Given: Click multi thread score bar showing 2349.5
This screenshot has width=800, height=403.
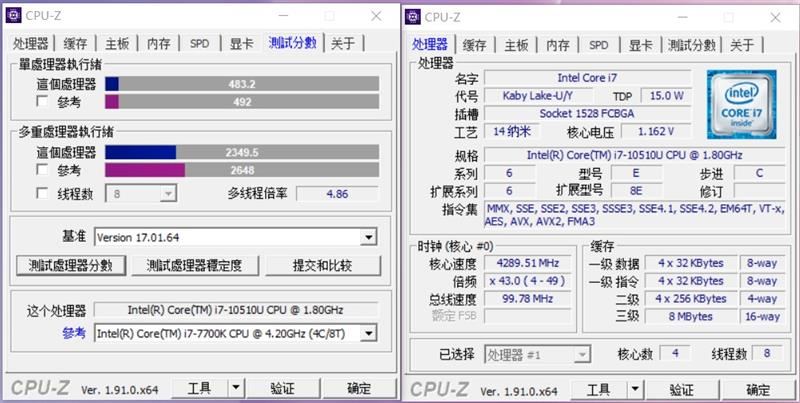Looking at the screenshot, I should pos(242,152).
